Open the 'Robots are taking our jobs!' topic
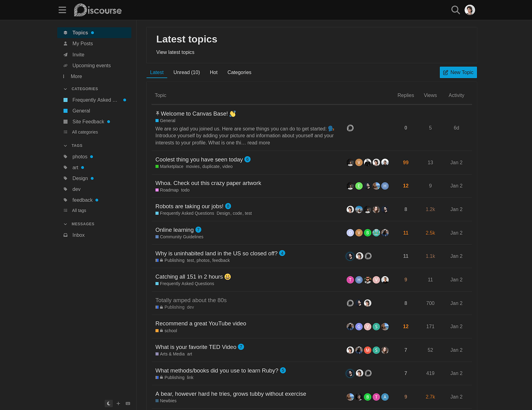532x410 pixels. pos(189,206)
